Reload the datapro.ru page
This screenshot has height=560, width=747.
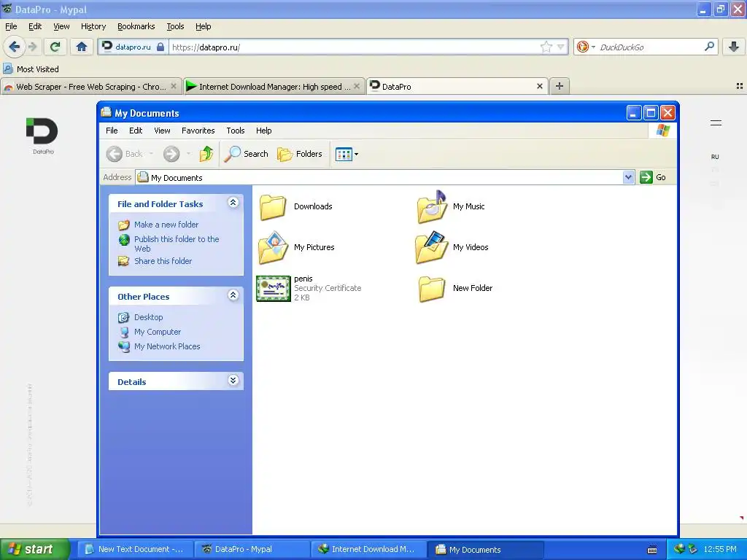click(x=55, y=47)
